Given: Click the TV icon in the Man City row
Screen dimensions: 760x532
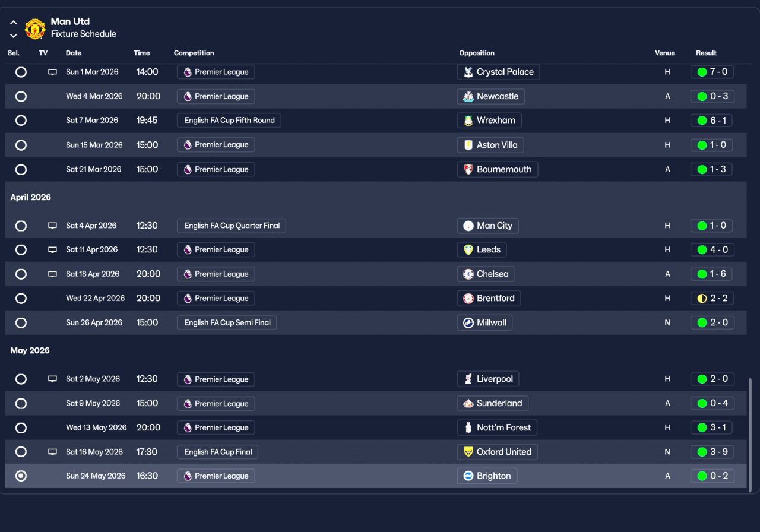Looking at the screenshot, I should pyautogui.click(x=52, y=226).
